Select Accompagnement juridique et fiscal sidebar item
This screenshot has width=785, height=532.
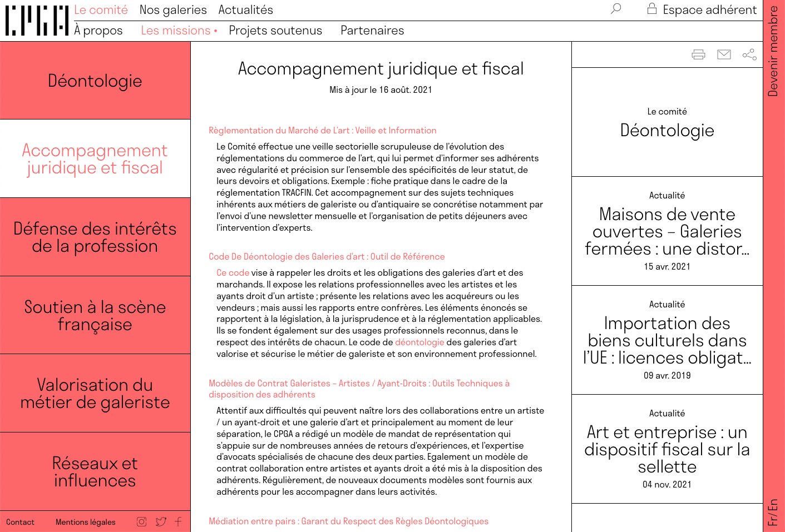click(95, 158)
